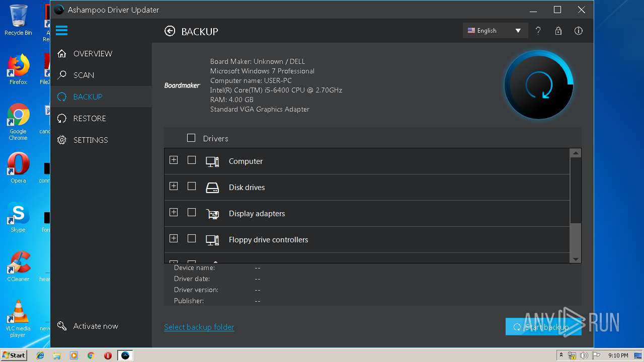Open the English language dropdown
Viewport: 644px width, 362px height.
[495, 31]
